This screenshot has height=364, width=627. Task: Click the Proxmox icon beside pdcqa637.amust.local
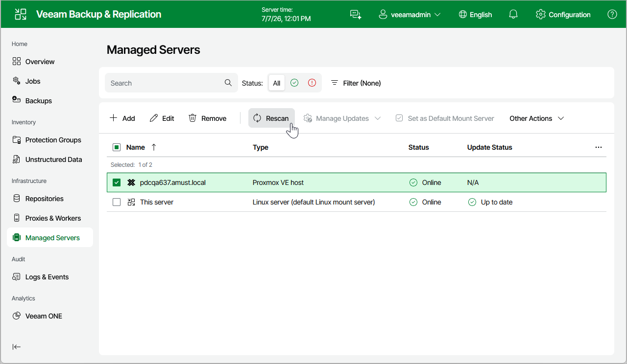(131, 182)
